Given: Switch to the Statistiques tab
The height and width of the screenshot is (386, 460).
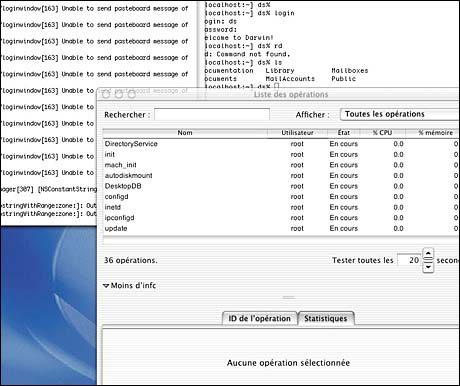Looking at the screenshot, I should tap(325, 318).
